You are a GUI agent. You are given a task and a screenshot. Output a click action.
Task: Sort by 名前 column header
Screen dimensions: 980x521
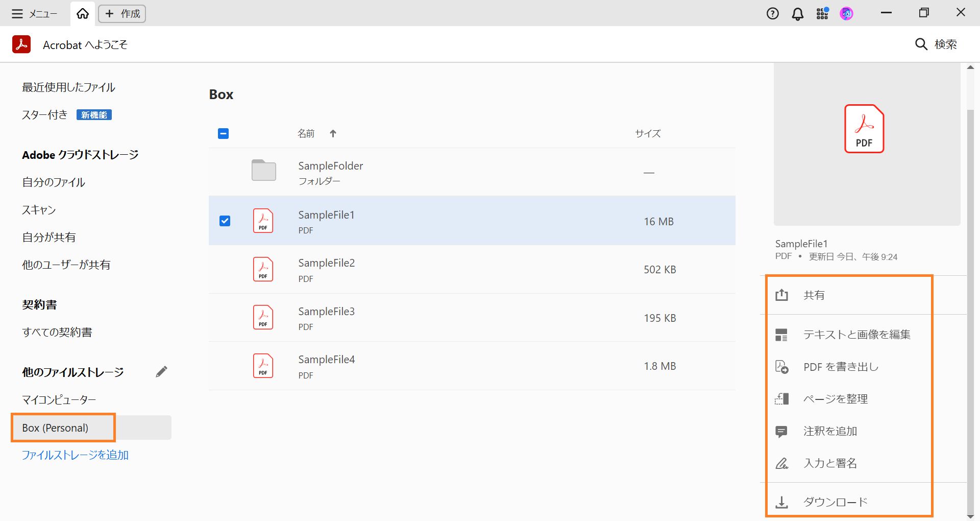tap(306, 134)
